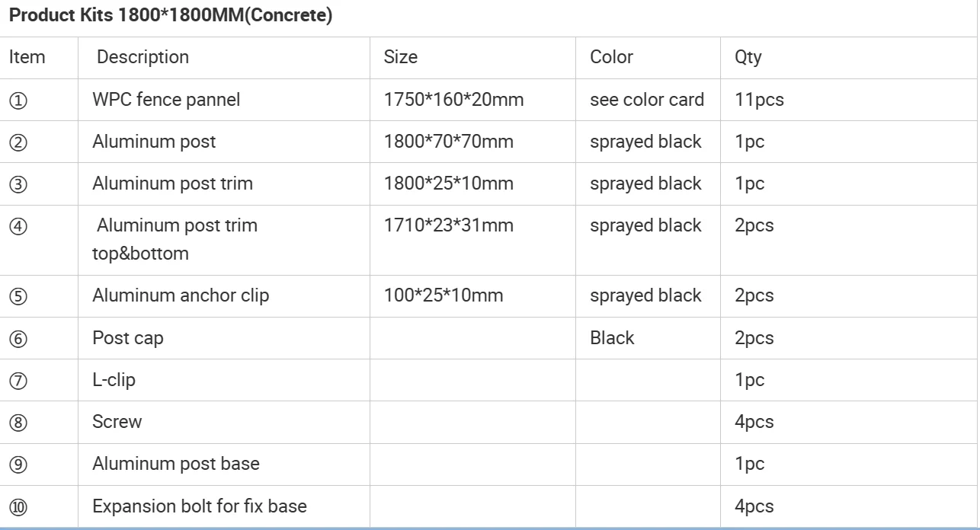Click the Color column header
The width and height of the screenshot is (980, 530).
(611, 57)
